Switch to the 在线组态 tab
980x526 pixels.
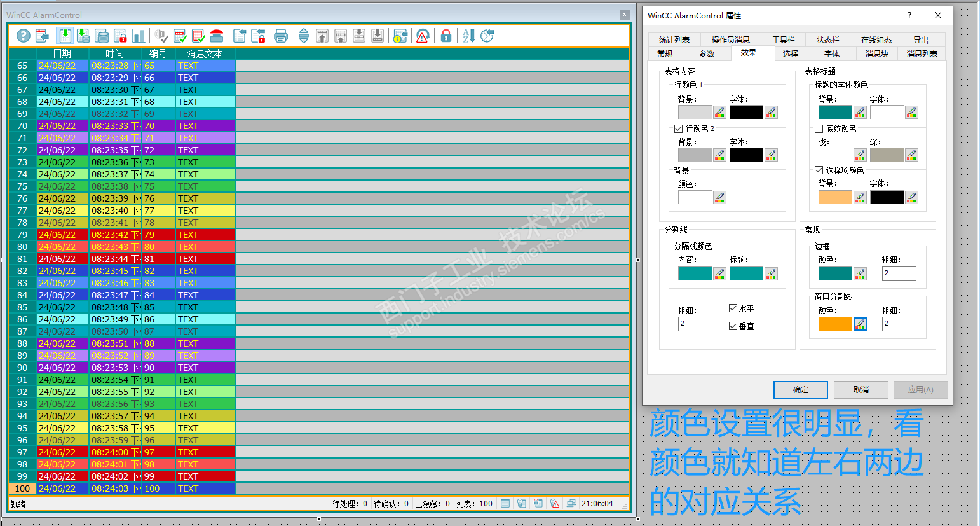tap(876, 40)
